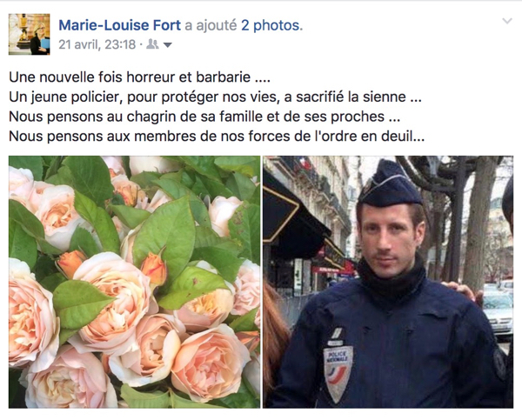Open Marie-Louise Fort's profile picture

click(30, 34)
